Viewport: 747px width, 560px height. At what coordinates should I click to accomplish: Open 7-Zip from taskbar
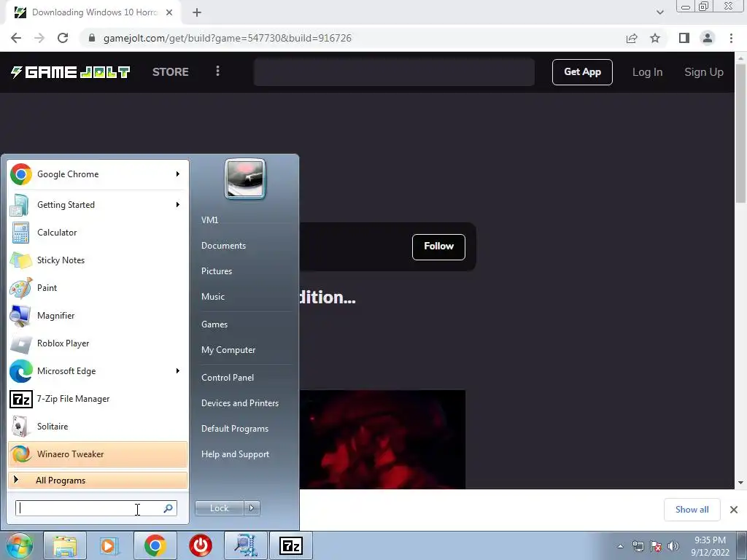pos(291,545)
